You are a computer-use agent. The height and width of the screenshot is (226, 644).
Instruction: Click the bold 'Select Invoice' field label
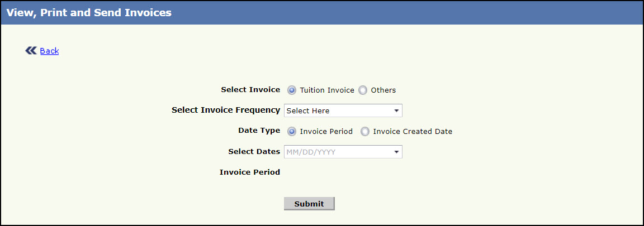tap(250, 89)
